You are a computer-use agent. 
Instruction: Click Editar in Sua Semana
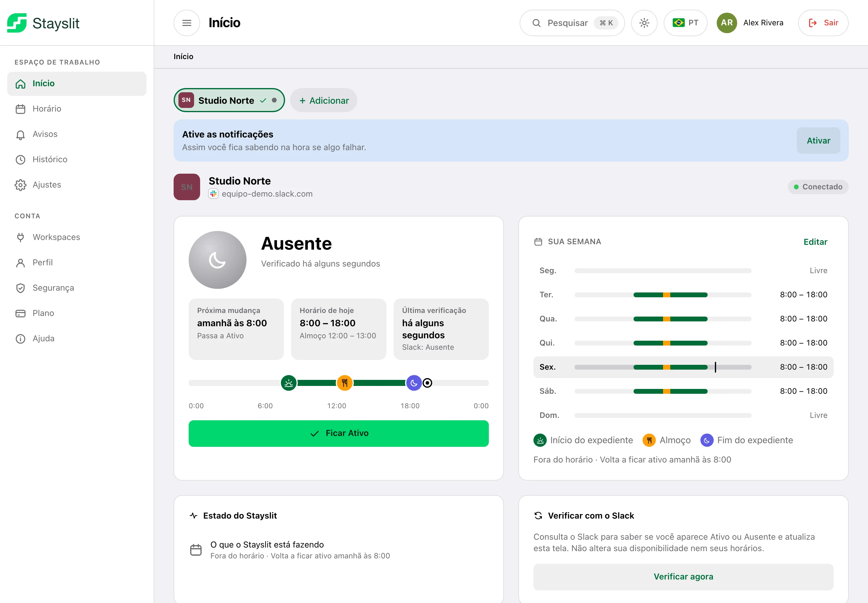tap(815, 242)
